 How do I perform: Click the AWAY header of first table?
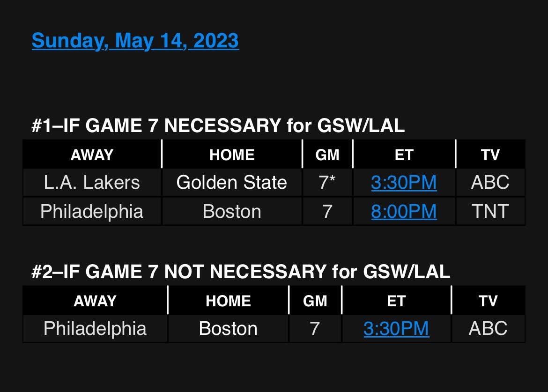point(92,155)
